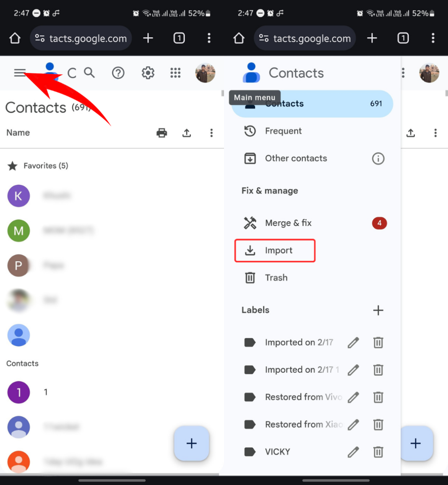Click the info icon next to Other contacts
Viewport: 448px width, 485px height.
point(378,158)
